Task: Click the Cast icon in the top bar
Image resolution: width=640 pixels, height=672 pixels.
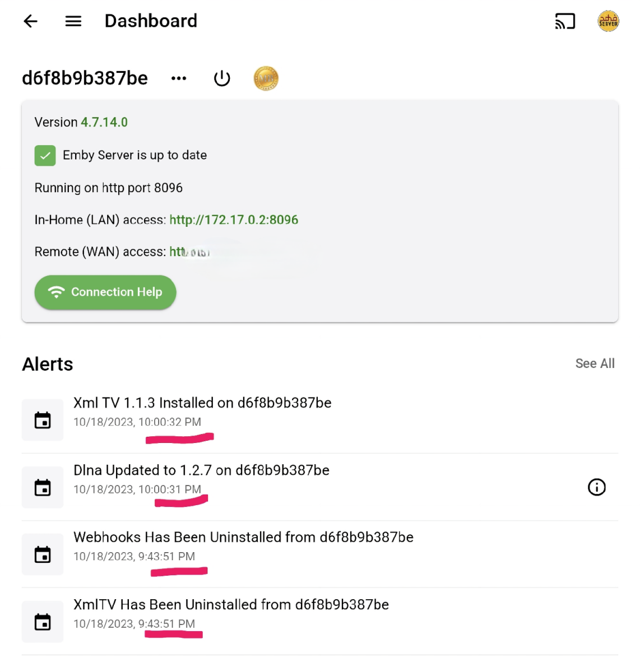Action: [565, 21]
